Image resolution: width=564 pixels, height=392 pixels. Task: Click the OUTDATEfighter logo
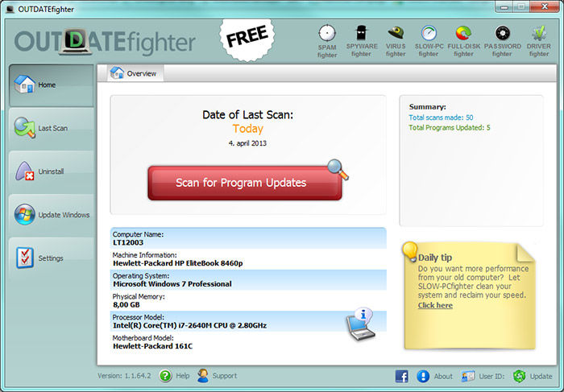click(x=105, y=42)
